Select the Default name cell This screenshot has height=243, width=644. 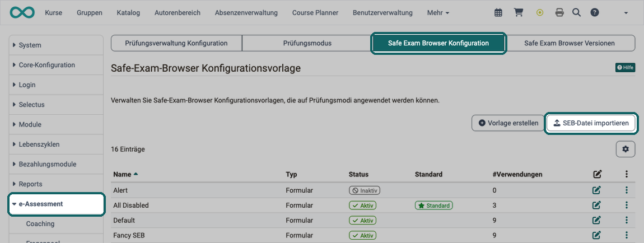(124, 221)
